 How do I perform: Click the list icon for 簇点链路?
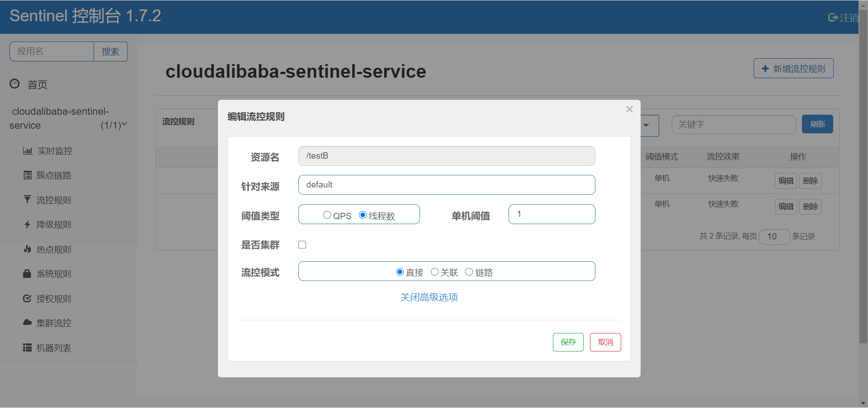point(28,175)
